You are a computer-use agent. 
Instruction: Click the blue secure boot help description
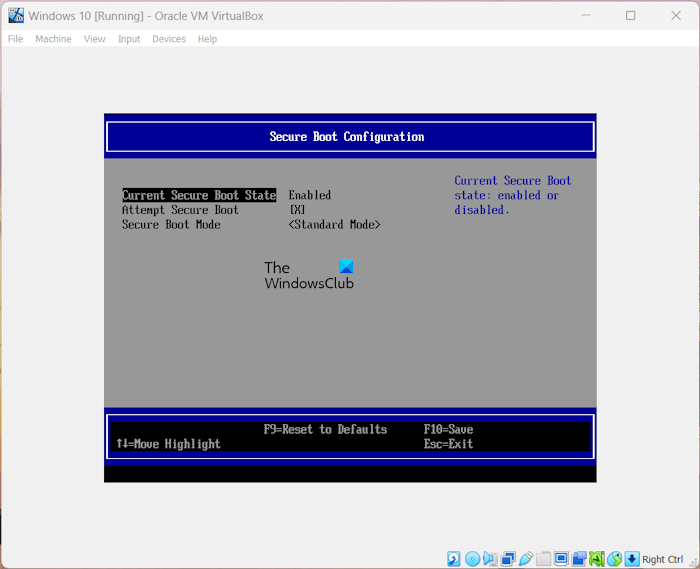pyautogui.click(x=512, y=195)
